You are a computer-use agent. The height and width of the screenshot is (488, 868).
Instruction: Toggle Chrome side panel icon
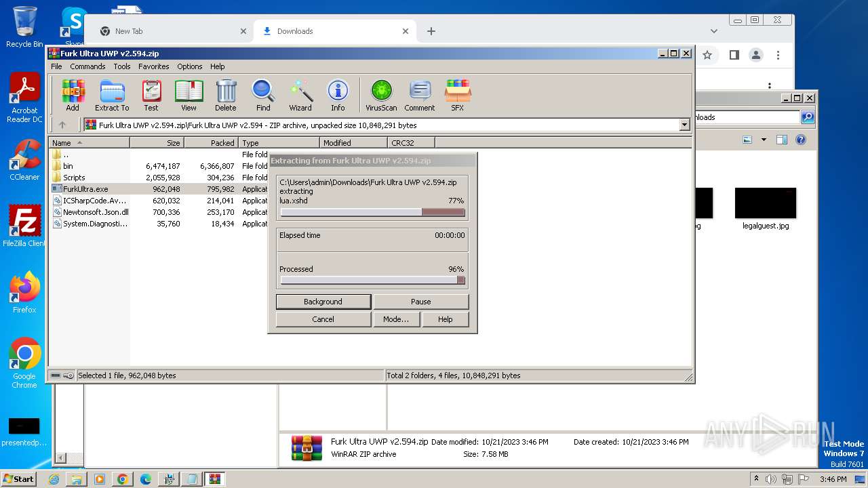point(734,55)
